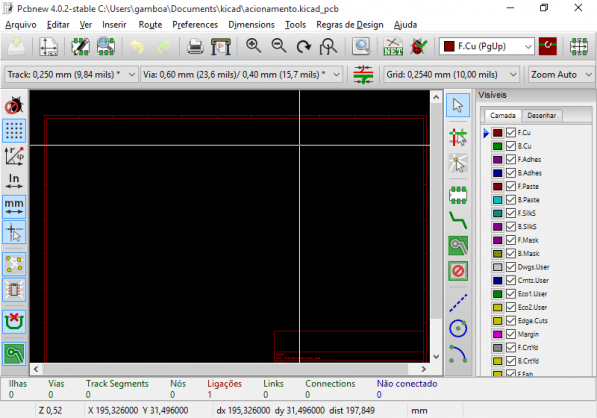This screenshot has width=597, height=418.
Task: Click the redo arrow icon
Action: 163,46
